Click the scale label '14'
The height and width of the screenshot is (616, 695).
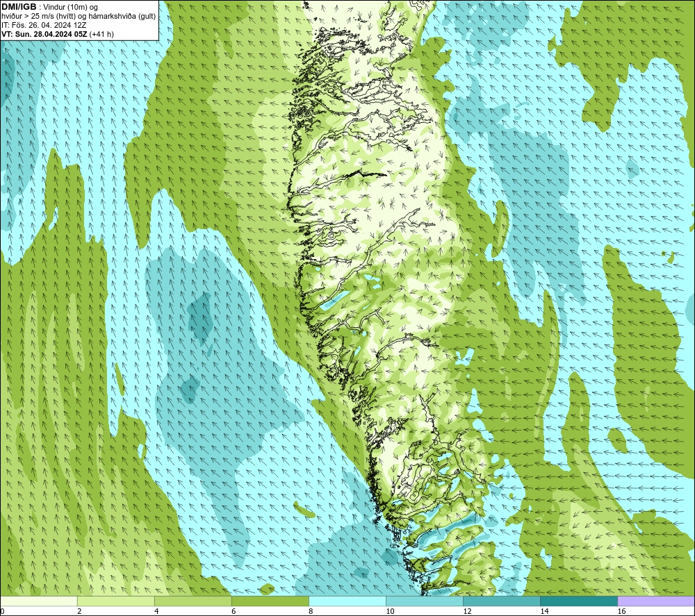[544, 612]
